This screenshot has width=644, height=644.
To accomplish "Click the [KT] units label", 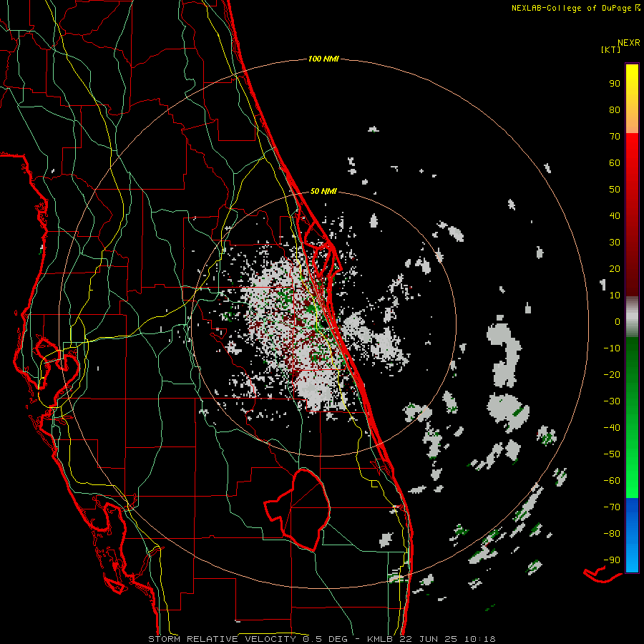I will point(611,49).
